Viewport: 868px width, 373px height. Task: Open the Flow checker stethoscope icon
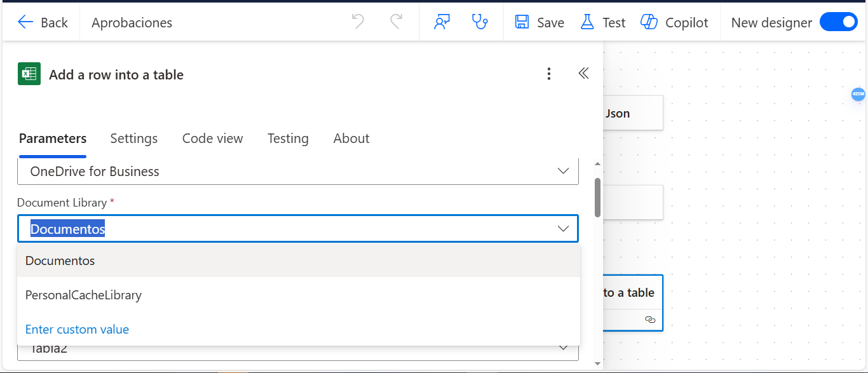[x=480, y=22]
